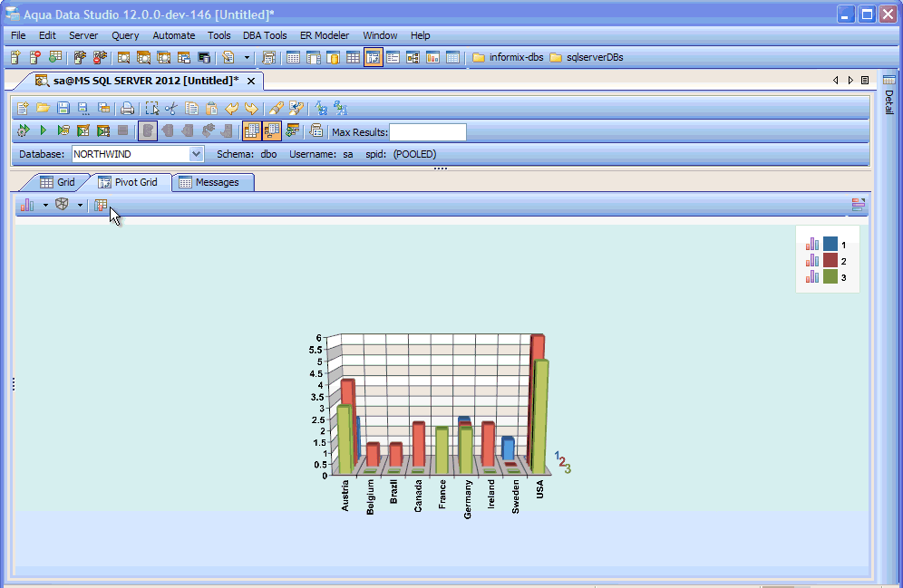The image size is (903, 588).
Task: Open the main toolbar script dropdown arrow
Action: [248, 58]
